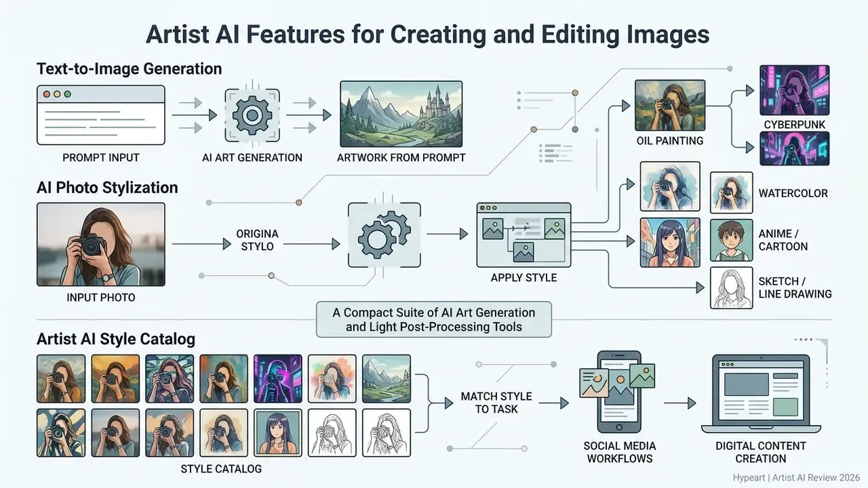868x488 pixels.
Task: Choose the pastel watercolor style in Style Catalog
Action: [x=332, y=379]
